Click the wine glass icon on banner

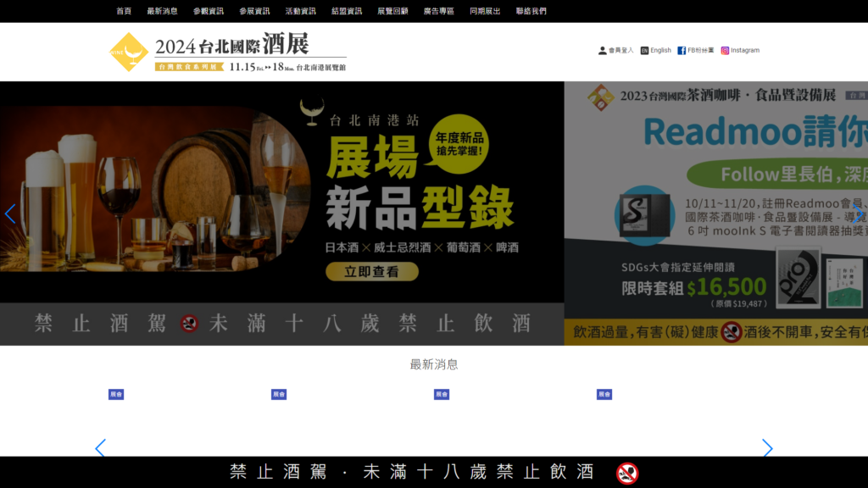(312, 113)
